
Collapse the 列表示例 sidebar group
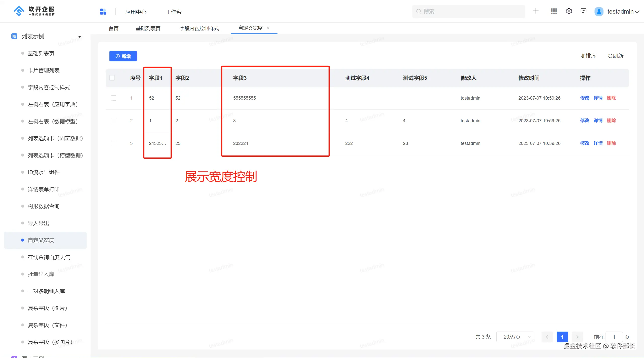(79, 36)
